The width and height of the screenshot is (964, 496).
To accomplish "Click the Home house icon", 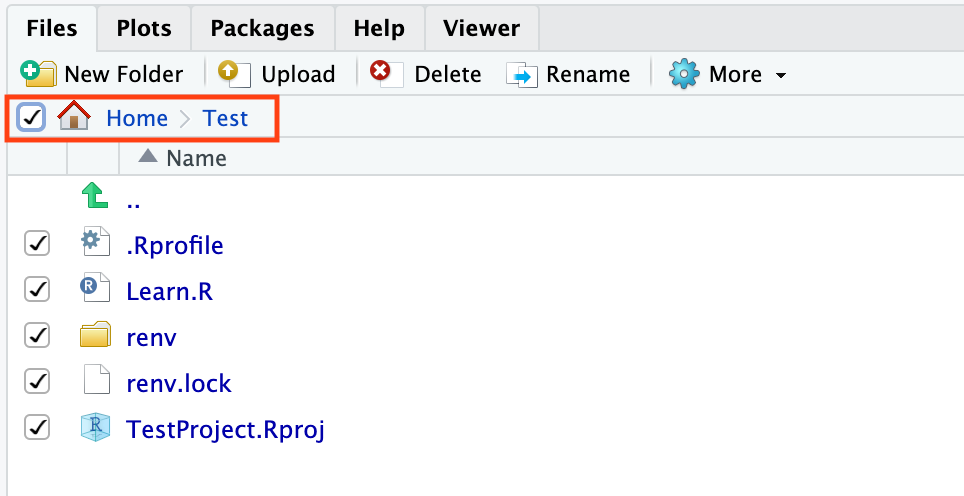I will click(x=74, y=118).
